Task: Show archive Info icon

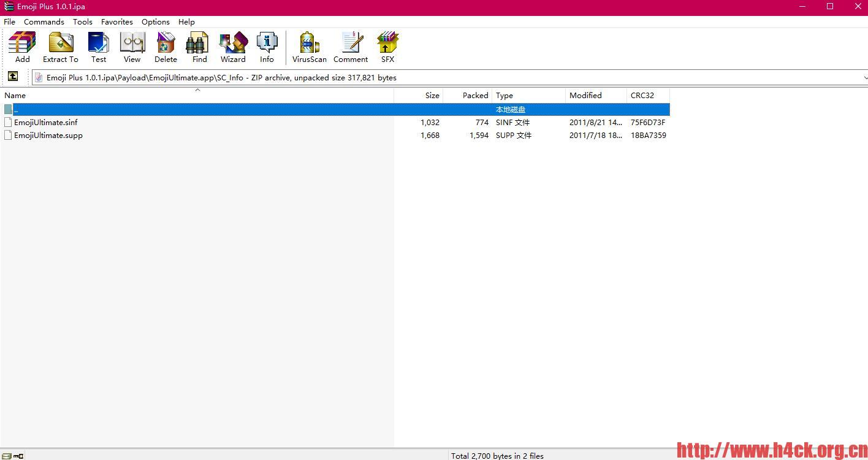Action: click(267, 47)
